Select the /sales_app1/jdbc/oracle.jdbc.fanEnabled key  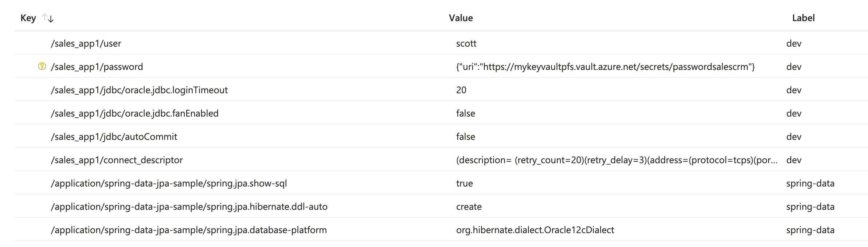click(134, 113)
